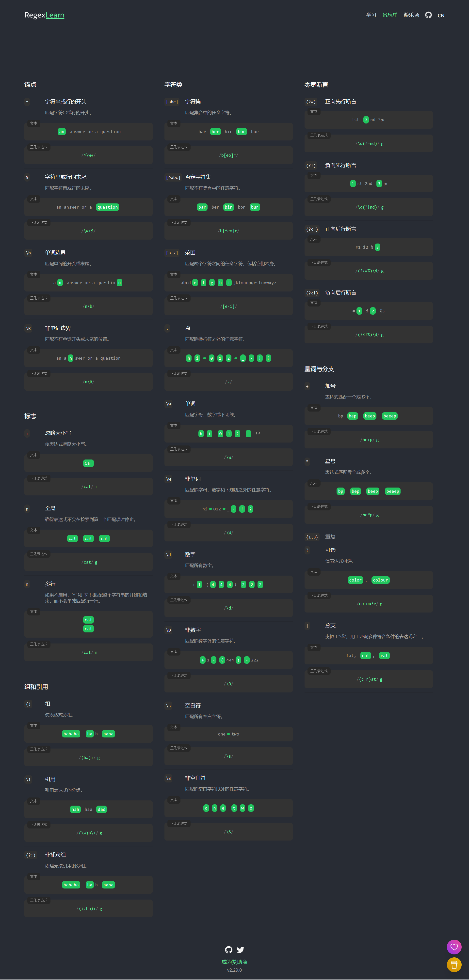
Task: Click the yellow coffee cup floating button
Action: (454, 965)
